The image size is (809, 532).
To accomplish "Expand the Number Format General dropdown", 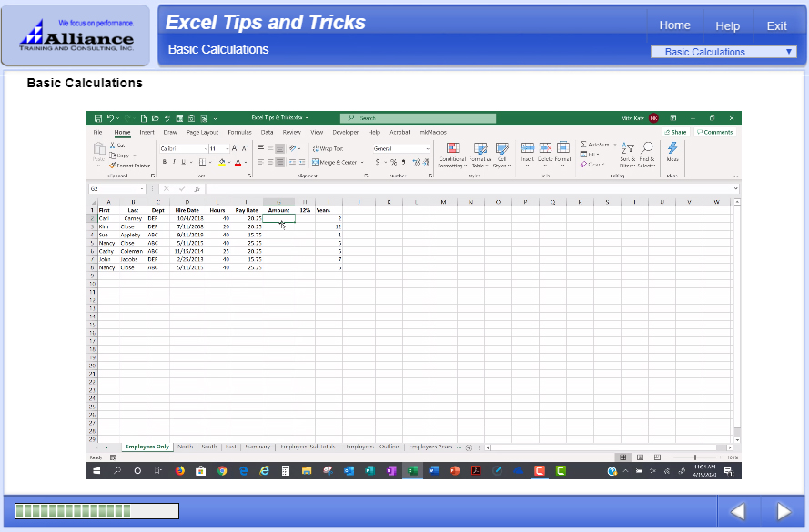I will (x=428, y=148).
